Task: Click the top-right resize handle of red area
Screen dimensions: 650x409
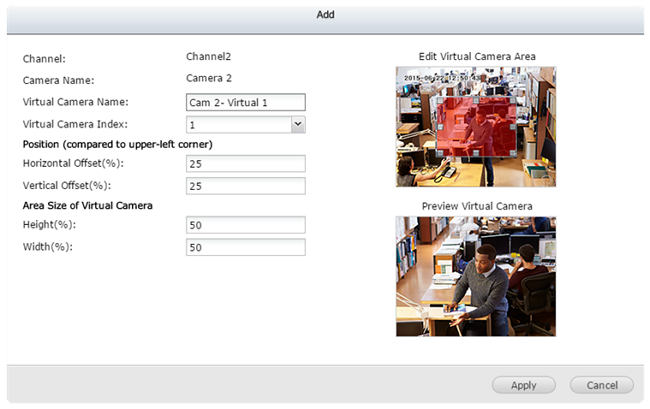Action: coord(513,101)
